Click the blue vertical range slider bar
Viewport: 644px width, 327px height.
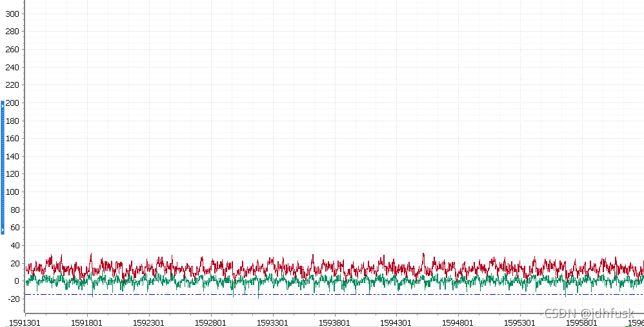(3, 168)
